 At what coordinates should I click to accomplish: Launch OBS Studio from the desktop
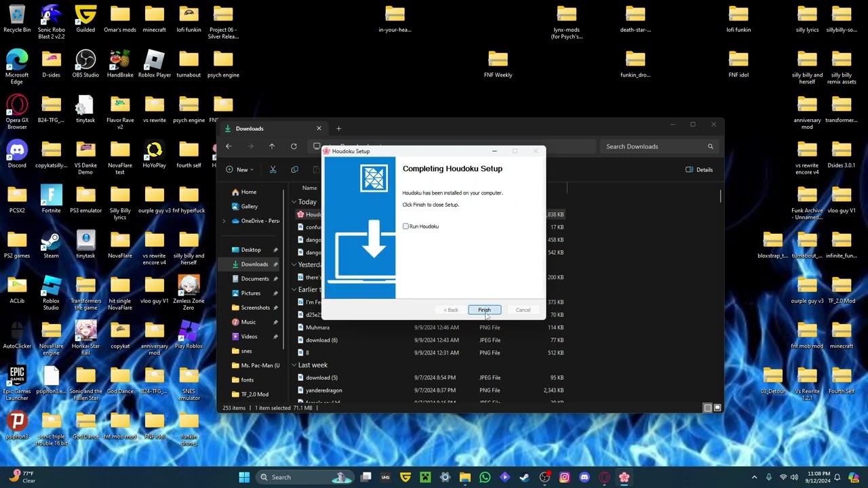(x=85, y=64)
